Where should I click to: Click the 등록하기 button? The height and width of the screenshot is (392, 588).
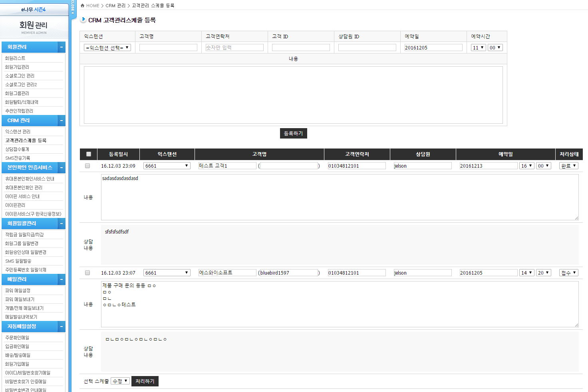coord(293,133)
